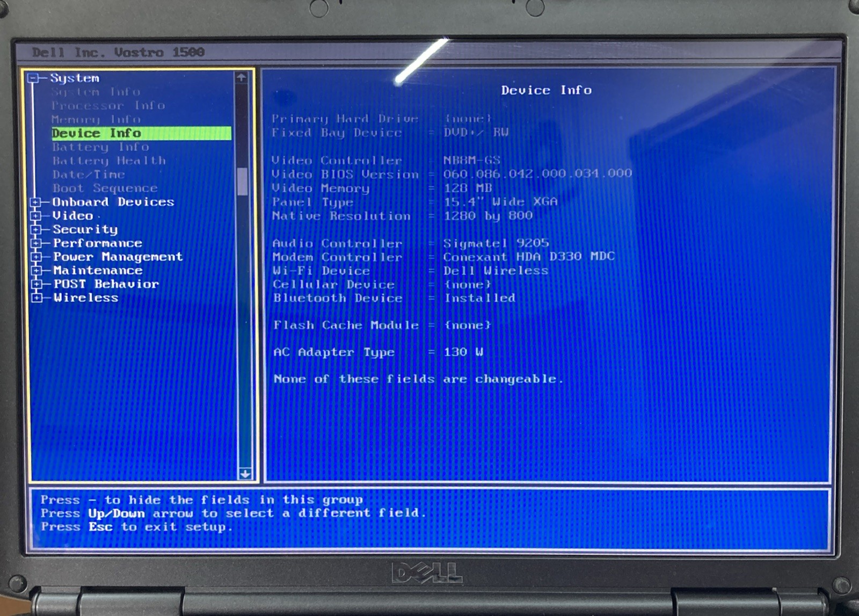Click the Maintenance label
Image resolution: width=859 pixels, height=616 pixels.
(x=98, y=271)
